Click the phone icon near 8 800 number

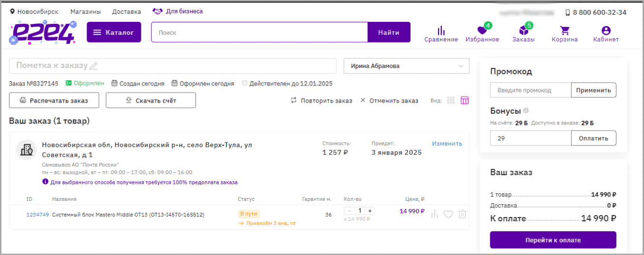(x=567, y=12)
